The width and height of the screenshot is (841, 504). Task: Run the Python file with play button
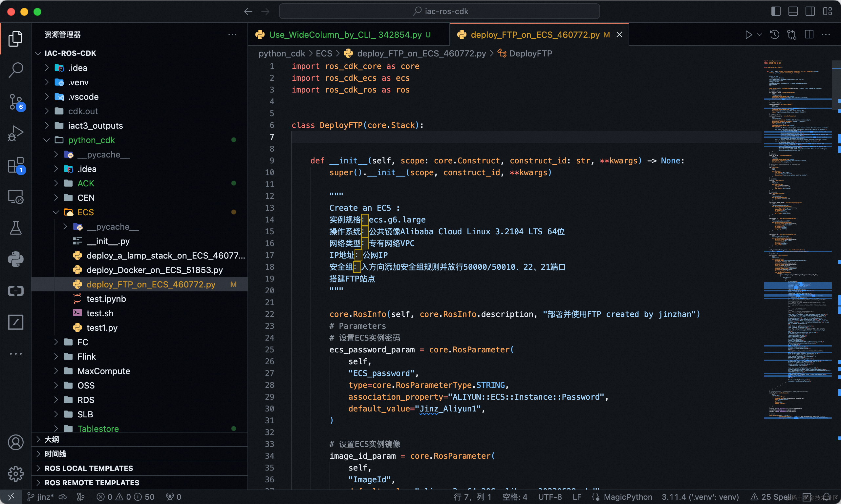(749, 35)
